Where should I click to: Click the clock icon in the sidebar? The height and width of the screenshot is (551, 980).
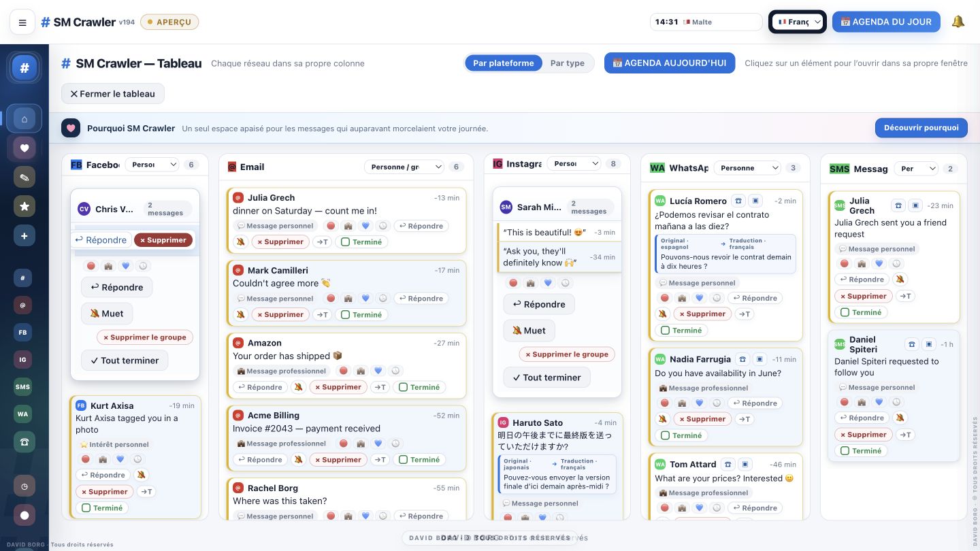coord(24,486)
